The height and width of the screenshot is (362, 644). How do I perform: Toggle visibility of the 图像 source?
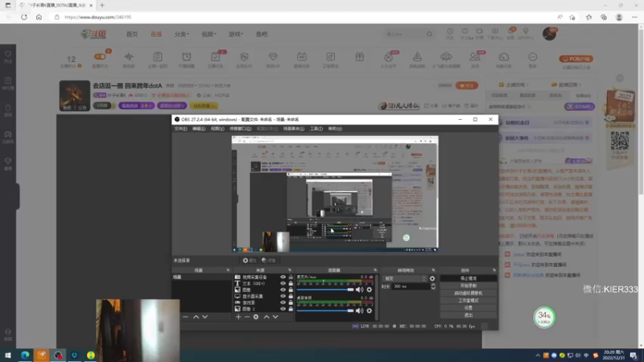(283, 290)
